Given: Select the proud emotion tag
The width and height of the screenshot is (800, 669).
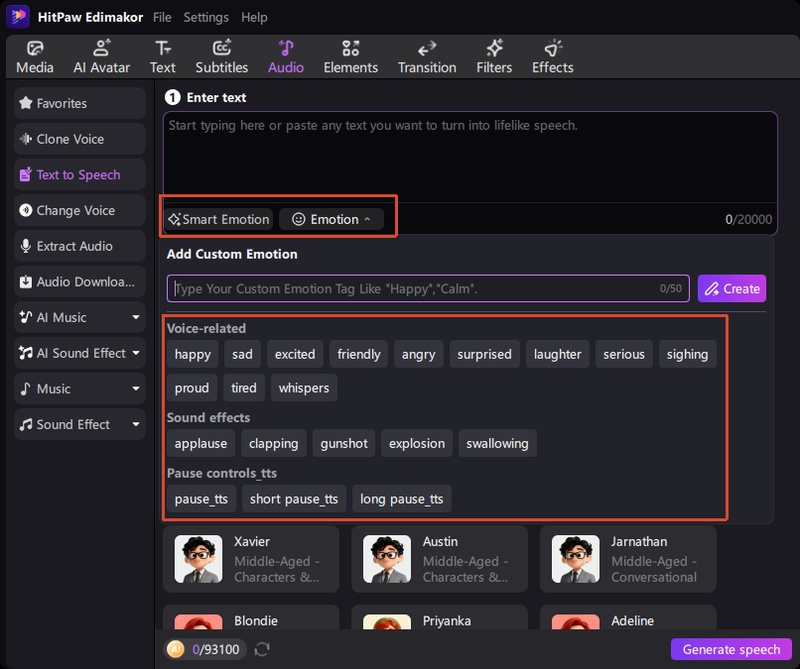Looking at the screenshot, I should coord(192,388).
